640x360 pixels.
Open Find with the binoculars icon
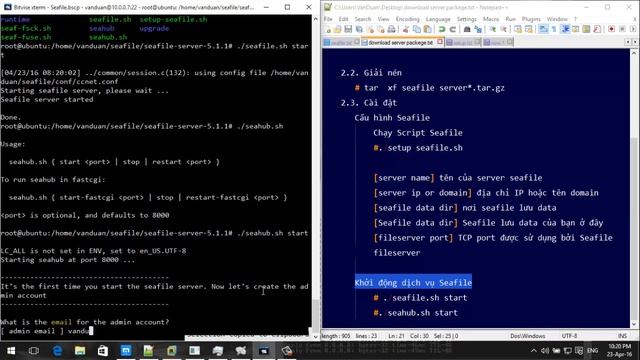pyautogui.click(x=467, y=29)
